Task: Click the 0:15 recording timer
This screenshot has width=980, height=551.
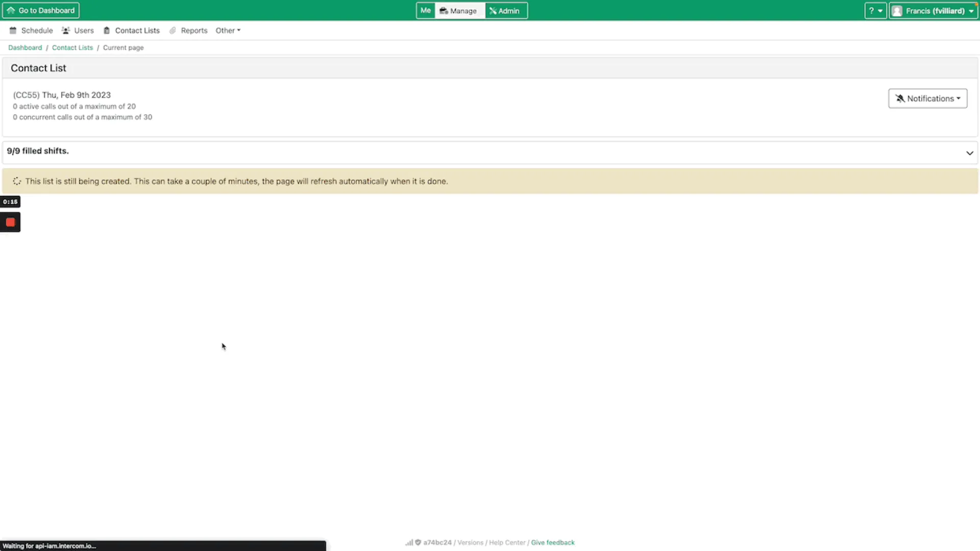Action: pyautogui.click(x=10, y=202)
